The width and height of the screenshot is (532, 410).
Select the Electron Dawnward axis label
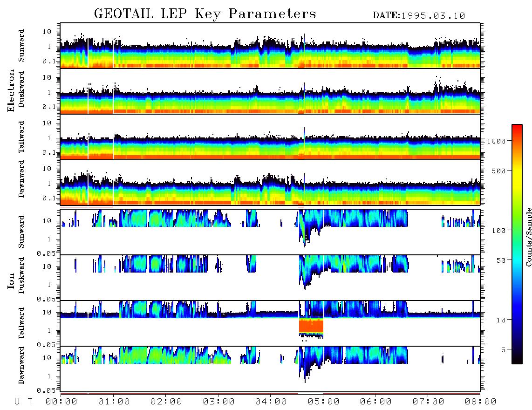21,179
